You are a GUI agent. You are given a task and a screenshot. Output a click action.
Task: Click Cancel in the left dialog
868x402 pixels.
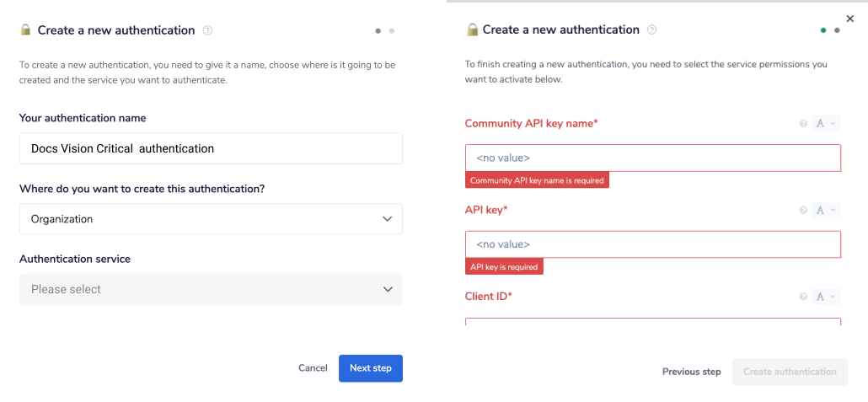313,368
